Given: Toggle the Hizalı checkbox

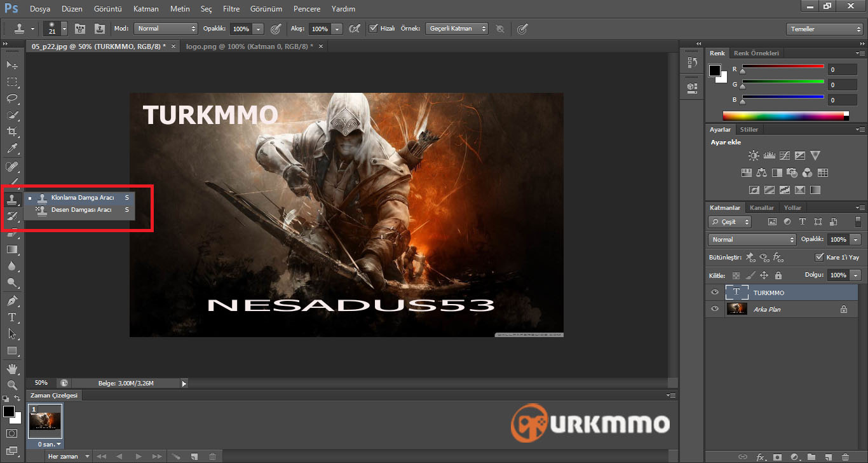Looking at the screenshot, I should tap(373, 29).
